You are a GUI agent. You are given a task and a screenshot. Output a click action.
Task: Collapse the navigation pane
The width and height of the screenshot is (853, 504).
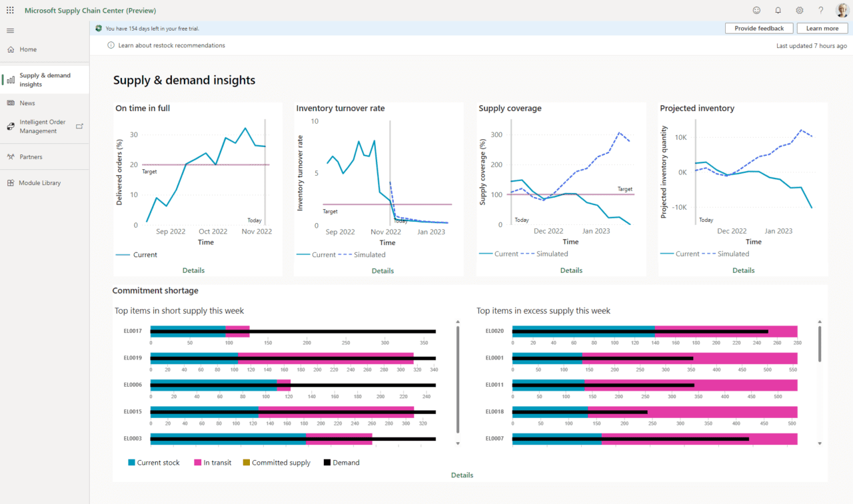tap(9, 30)
